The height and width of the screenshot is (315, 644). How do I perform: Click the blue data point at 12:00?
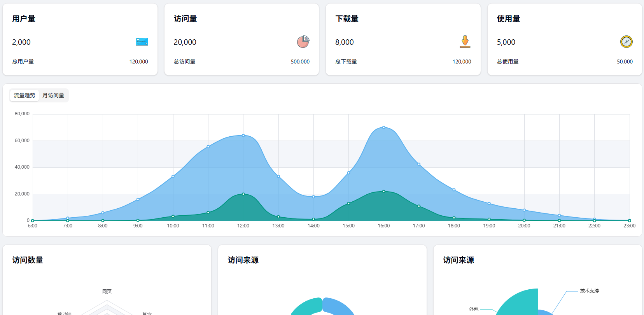pos(243,136)
